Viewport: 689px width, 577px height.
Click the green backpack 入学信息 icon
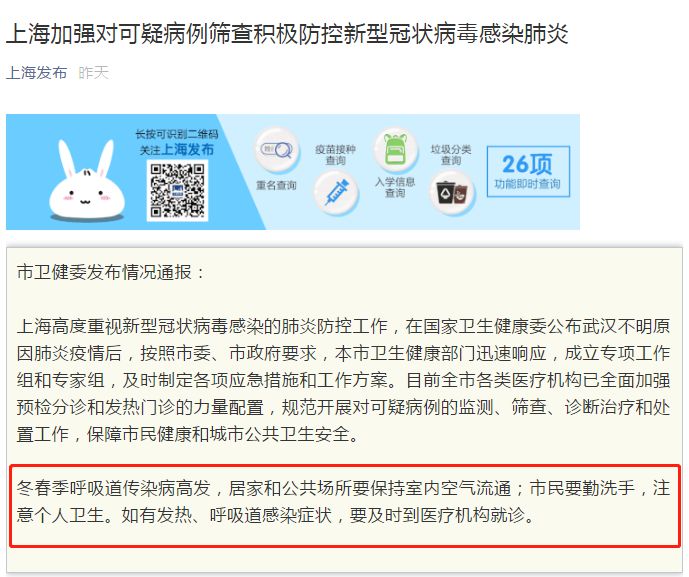pos(395,150)
